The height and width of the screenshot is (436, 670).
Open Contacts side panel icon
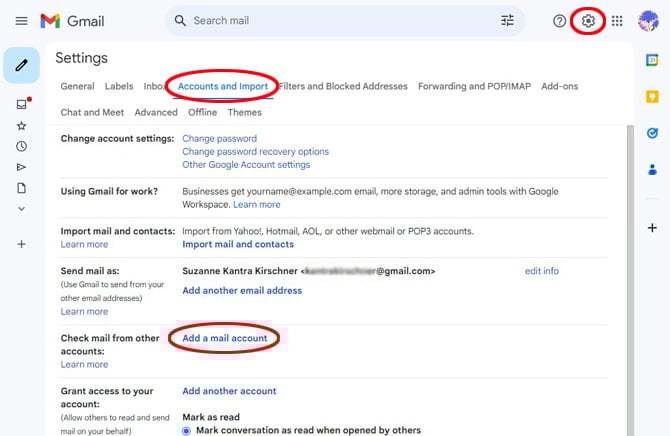coord(652,170)
